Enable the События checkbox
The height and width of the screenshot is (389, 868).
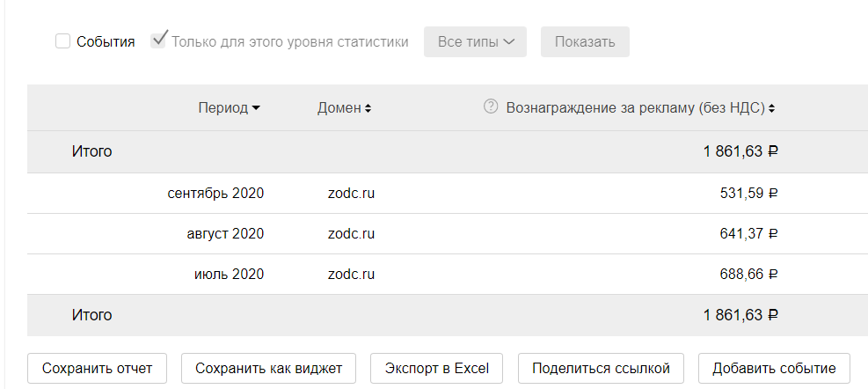[x=63, y=41]
